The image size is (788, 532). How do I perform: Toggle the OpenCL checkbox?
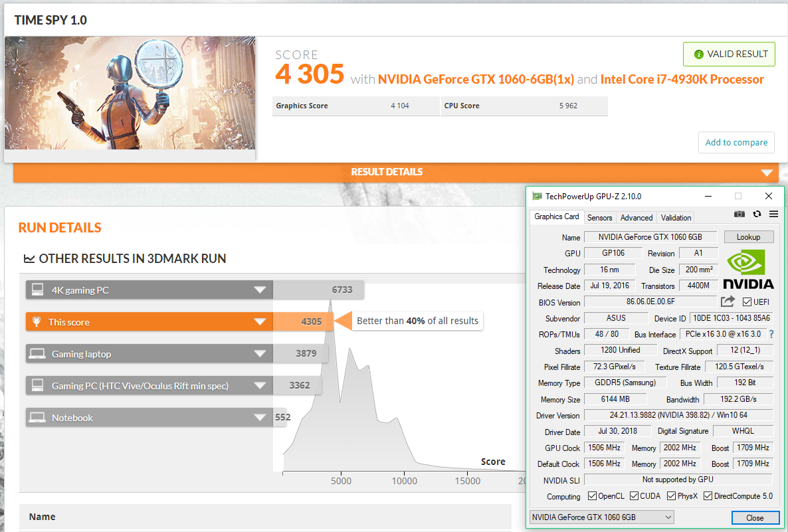(x=592, y=496)
